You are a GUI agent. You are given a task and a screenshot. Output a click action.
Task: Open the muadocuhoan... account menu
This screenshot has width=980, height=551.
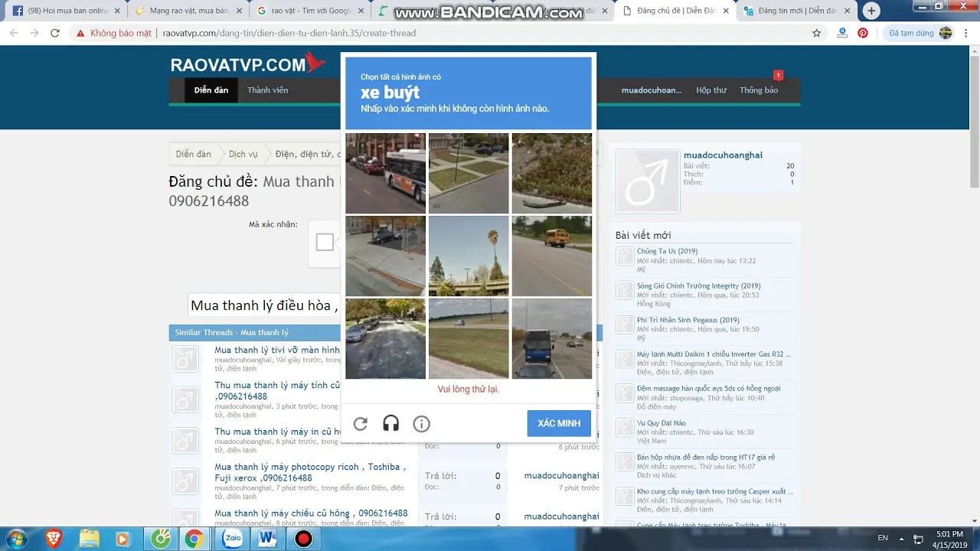coord(652,90)
